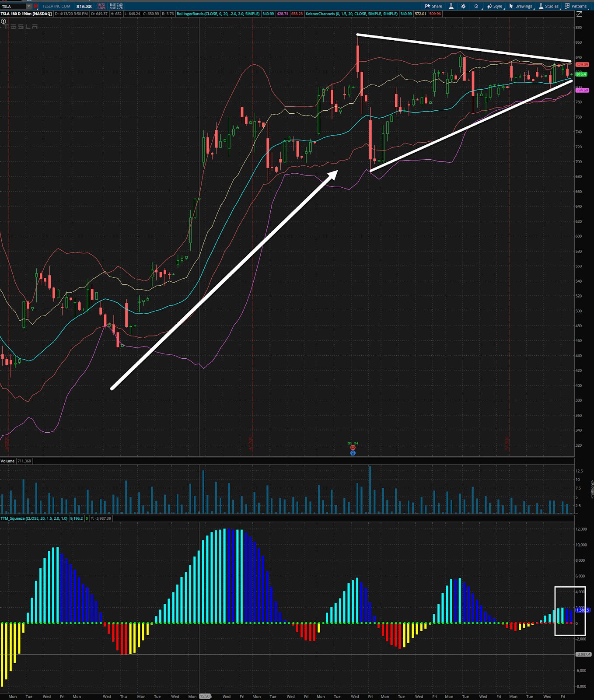Click the R: 5.76 range value
The height and width of the screenshot is (700, 594).
tap(168, 14)
